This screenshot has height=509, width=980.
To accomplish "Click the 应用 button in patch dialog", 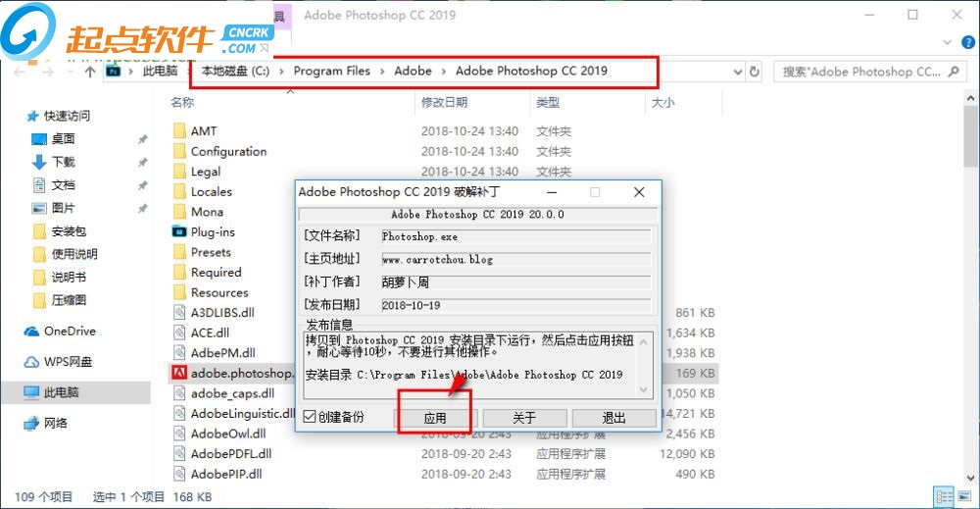I will point(435,418).
